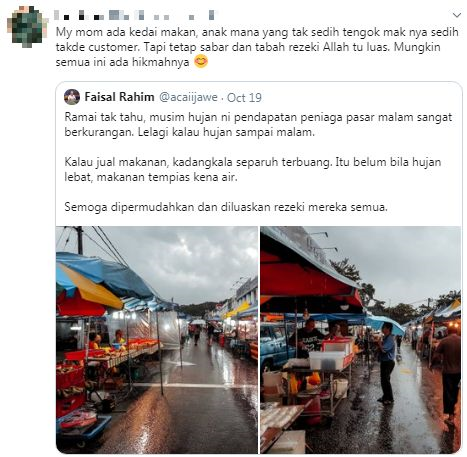Click the white plastic containers on the stall

pyautogui.click(x=330, y=355)
